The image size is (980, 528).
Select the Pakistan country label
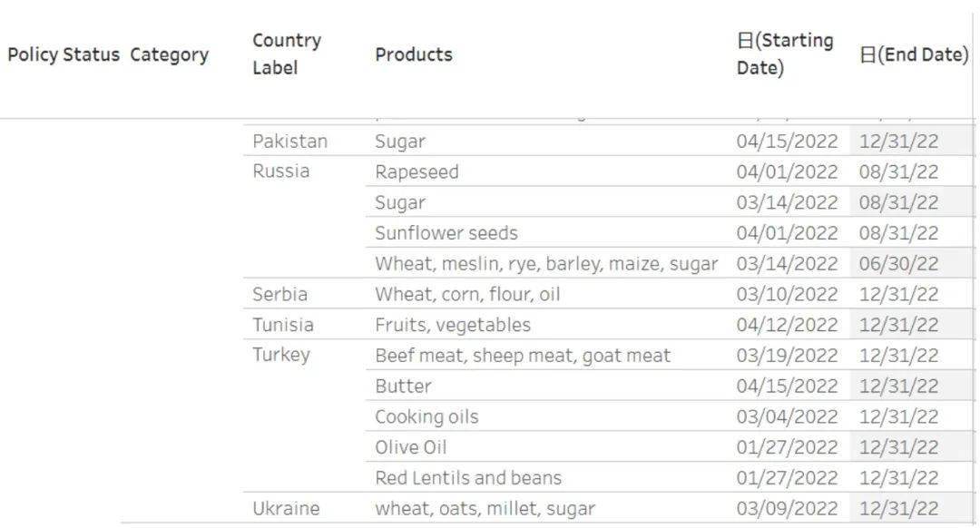[x=289, y=142]
